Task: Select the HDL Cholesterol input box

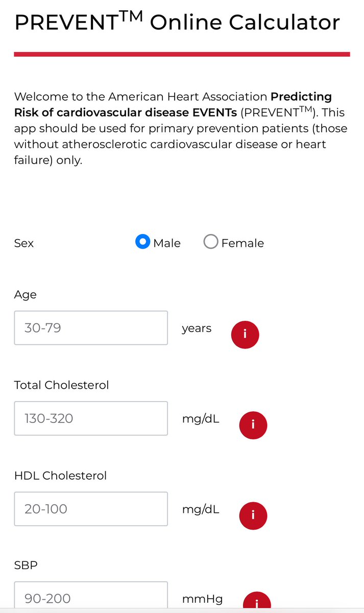Action: [x=91, y=509]
